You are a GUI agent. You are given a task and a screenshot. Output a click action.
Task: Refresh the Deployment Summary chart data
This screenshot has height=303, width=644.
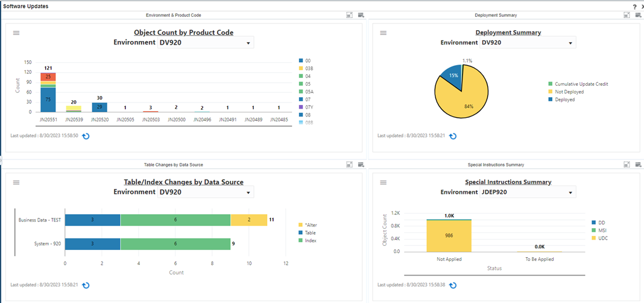click(x=453, y=136)
